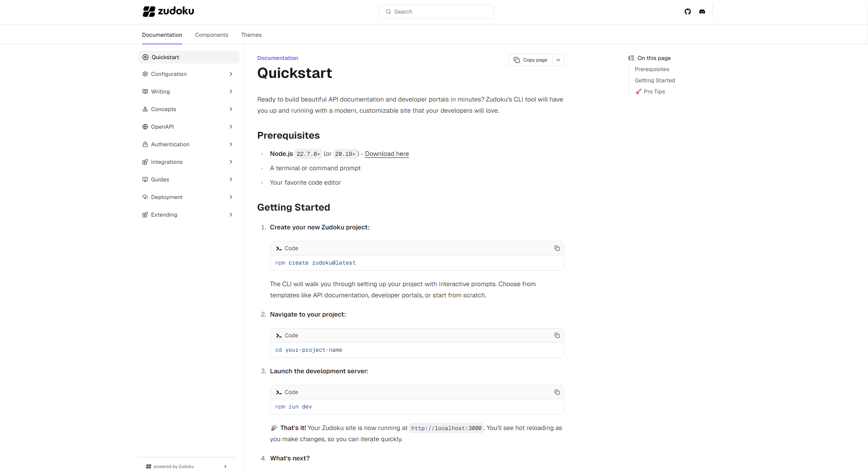Jump to Prerequisites in On this page
This screenshot has width=868, height=472.
pyautogui.click(x=652, y=69)
